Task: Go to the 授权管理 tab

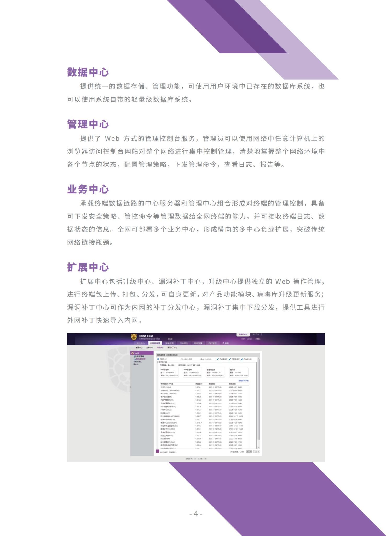Action: (x=198, y=343)
